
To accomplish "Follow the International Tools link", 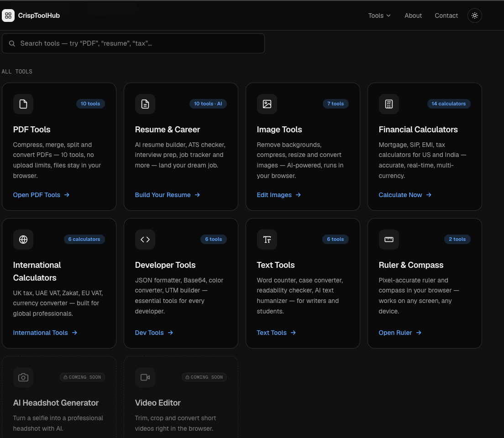I will 45,333.
